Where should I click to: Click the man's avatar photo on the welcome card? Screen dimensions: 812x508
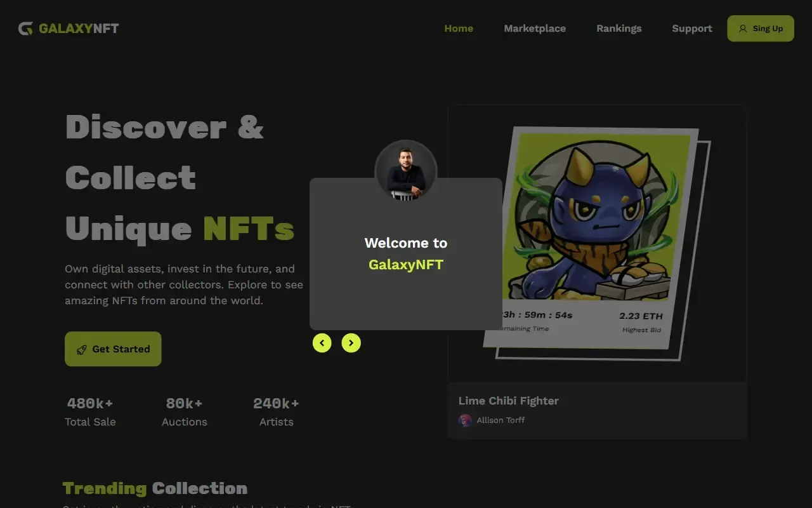click(406, 171)
